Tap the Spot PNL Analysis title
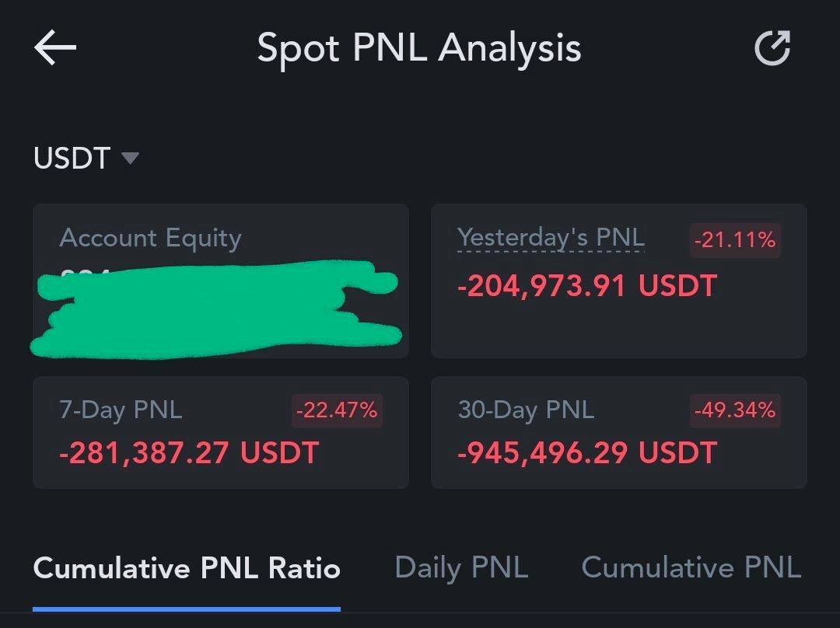840x628 pixels. [419, 49]
